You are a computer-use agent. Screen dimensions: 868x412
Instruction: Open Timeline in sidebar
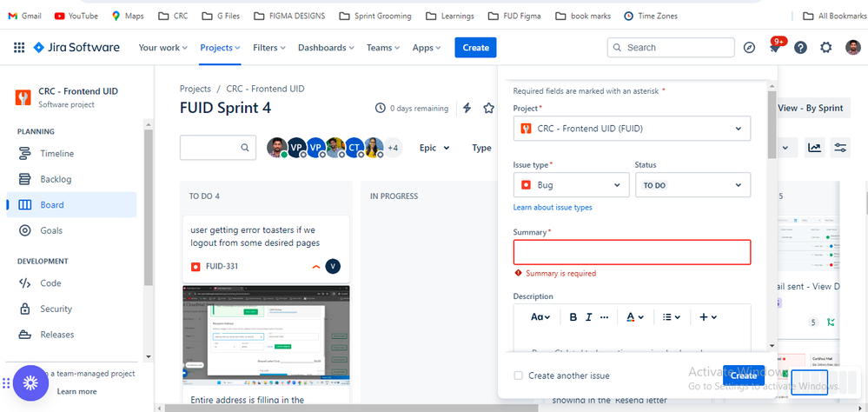point(71,153)
